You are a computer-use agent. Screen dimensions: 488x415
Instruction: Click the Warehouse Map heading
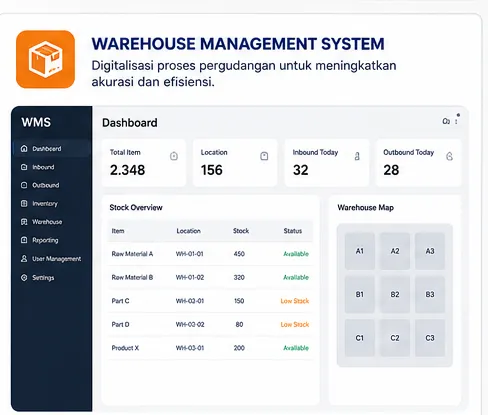(366, 208)
